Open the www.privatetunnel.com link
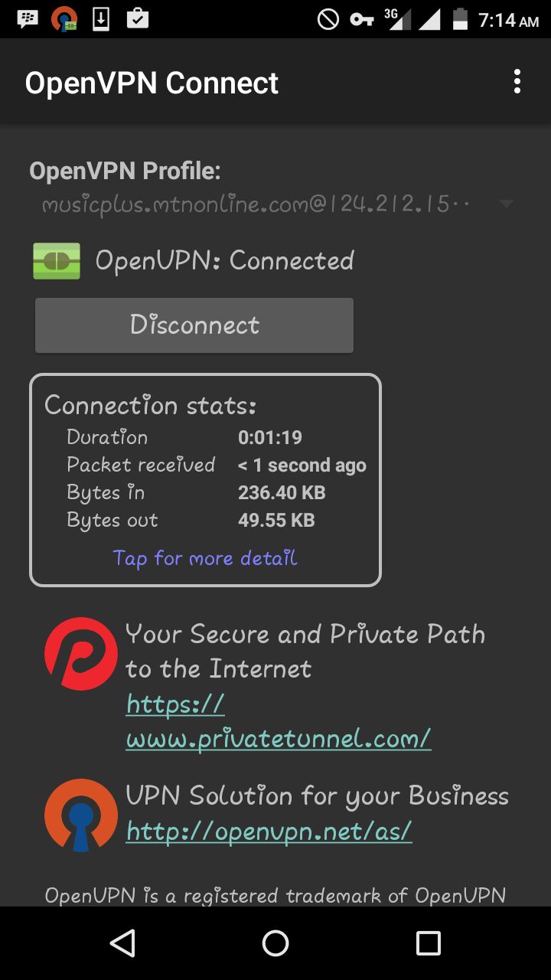551x980 pixels. tap(279, 721)
